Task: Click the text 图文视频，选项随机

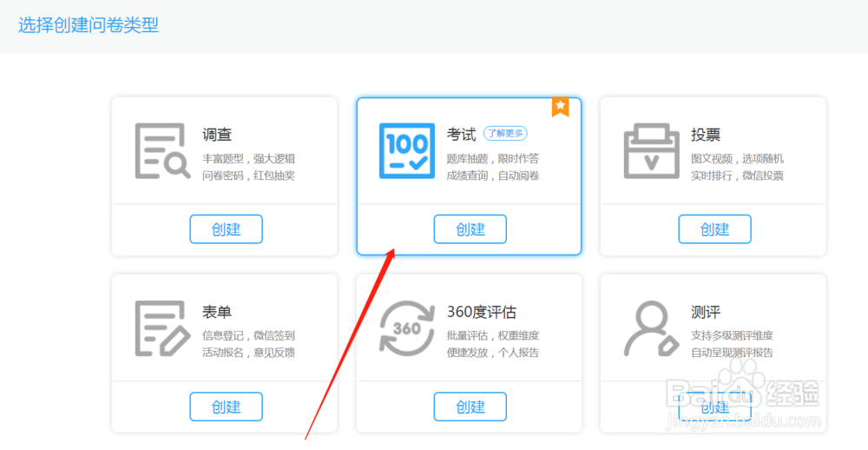Action: (x=737, y=159)
